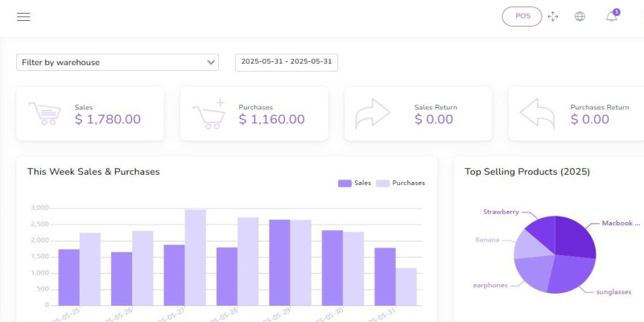Click the fullscreen arrows icon
644x322 pixels.
point(552,17)
